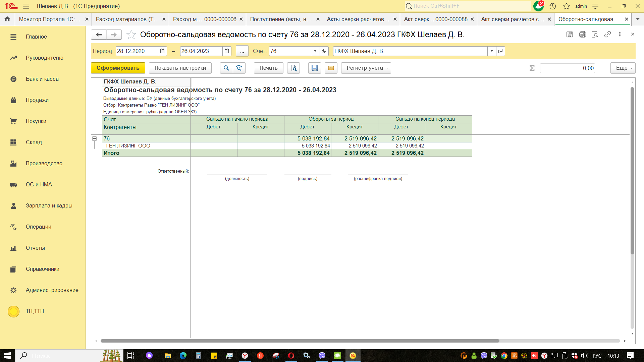This screenshot has width=644, height=362.
Task: Expand the Регистр учета dropdown
Action: point(366,68)
